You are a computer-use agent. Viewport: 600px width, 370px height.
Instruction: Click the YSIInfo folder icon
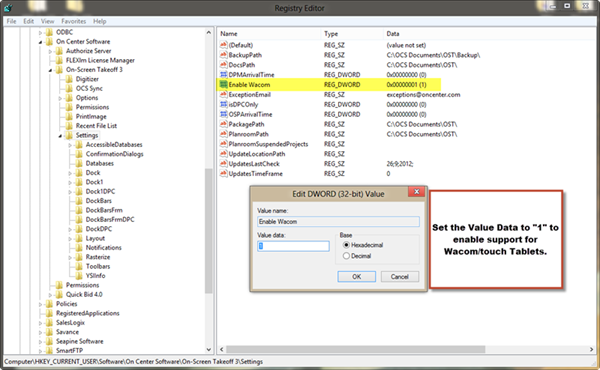(x=79, y=276)
